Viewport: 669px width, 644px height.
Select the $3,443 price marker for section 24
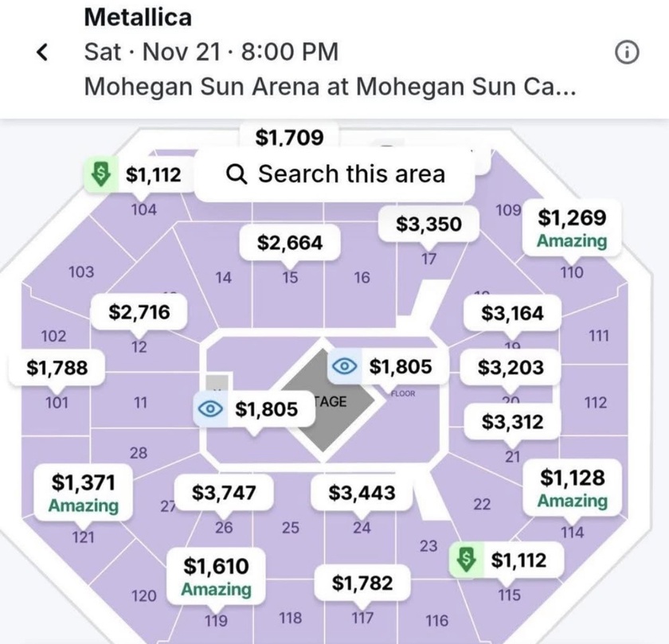[362, 494]
